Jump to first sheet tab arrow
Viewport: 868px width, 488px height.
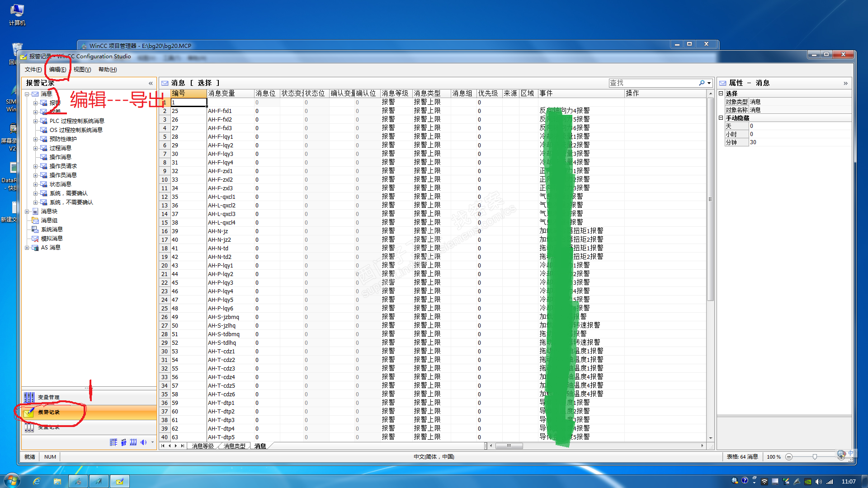163,446
